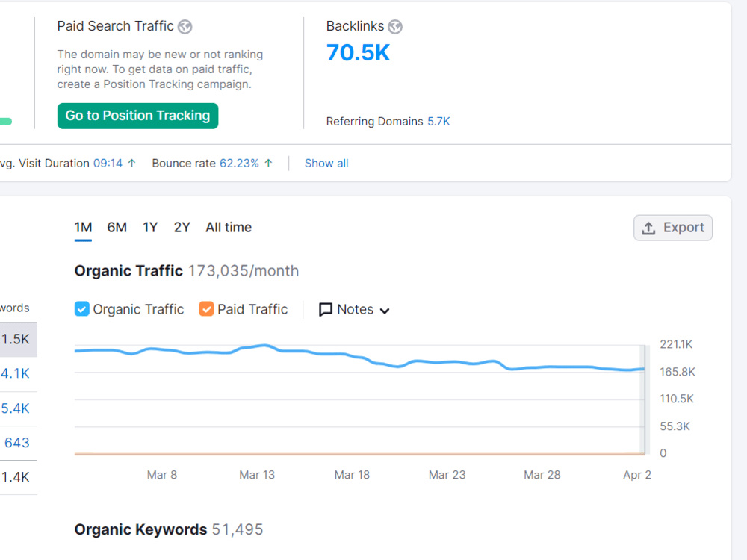
Task: Switch to the 6M time range
Action: (117, 228)
